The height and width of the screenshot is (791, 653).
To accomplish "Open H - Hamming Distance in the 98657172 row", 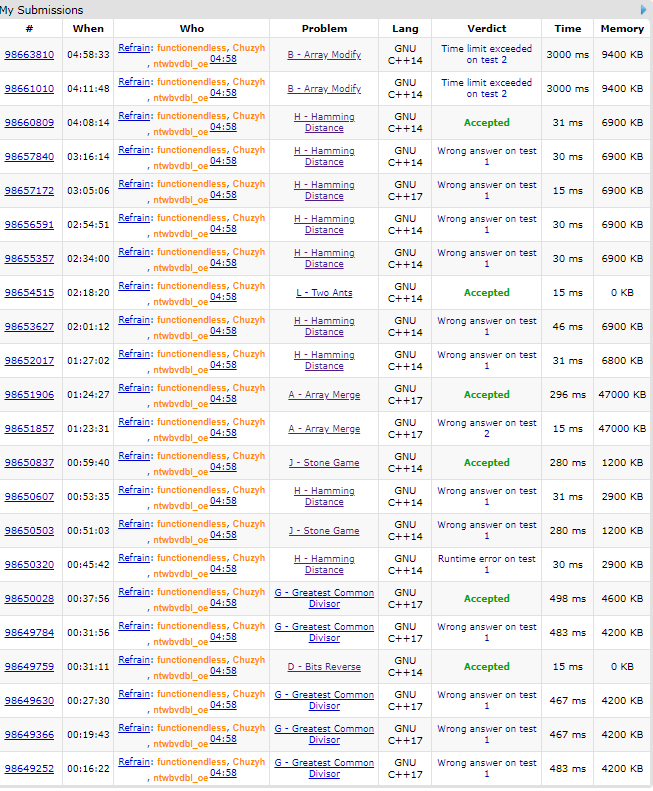I will point(324,190).
